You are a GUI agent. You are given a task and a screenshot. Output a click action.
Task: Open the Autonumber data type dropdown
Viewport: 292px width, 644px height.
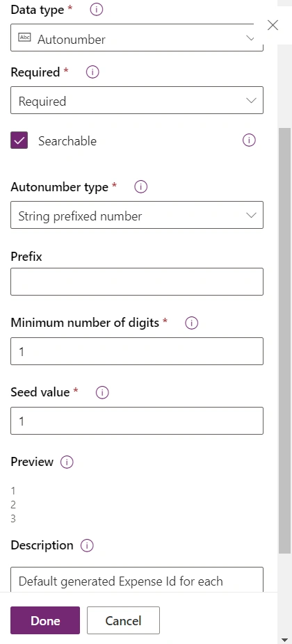tap(137, 38)
